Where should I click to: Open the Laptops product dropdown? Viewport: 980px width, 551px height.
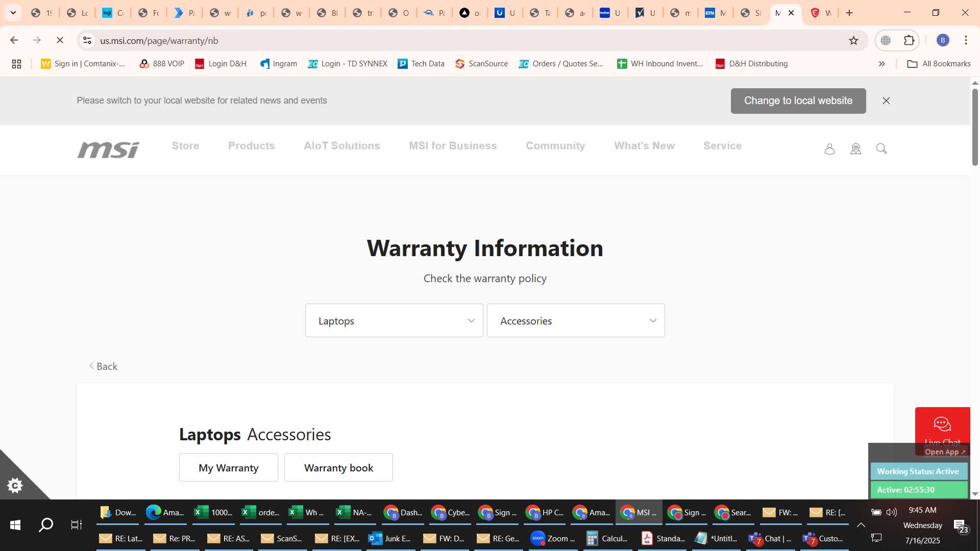394,320
